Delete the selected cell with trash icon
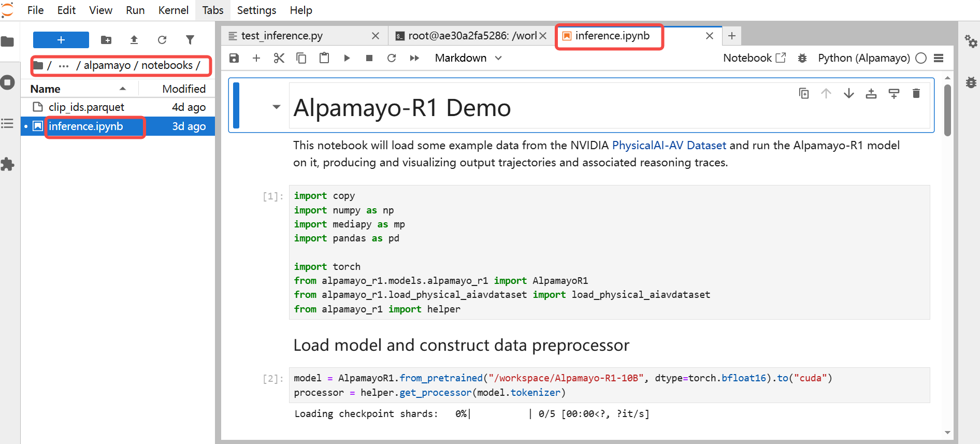Viewport: 980px width, 444px height. click(916, 93)
